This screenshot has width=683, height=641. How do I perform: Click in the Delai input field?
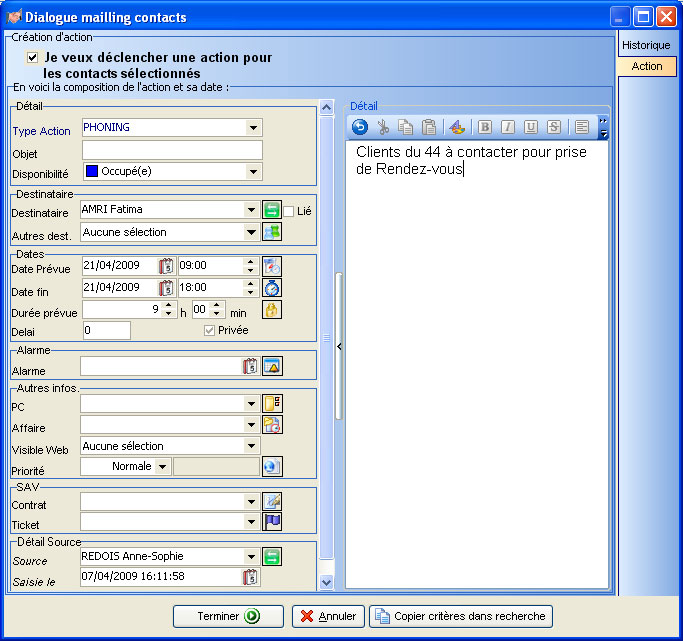[107, 331]
